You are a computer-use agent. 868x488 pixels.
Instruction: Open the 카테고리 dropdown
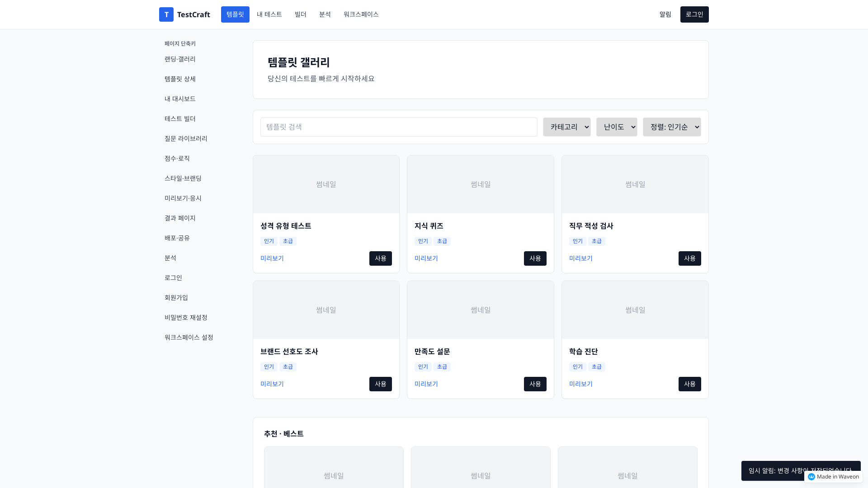[566, 127]
